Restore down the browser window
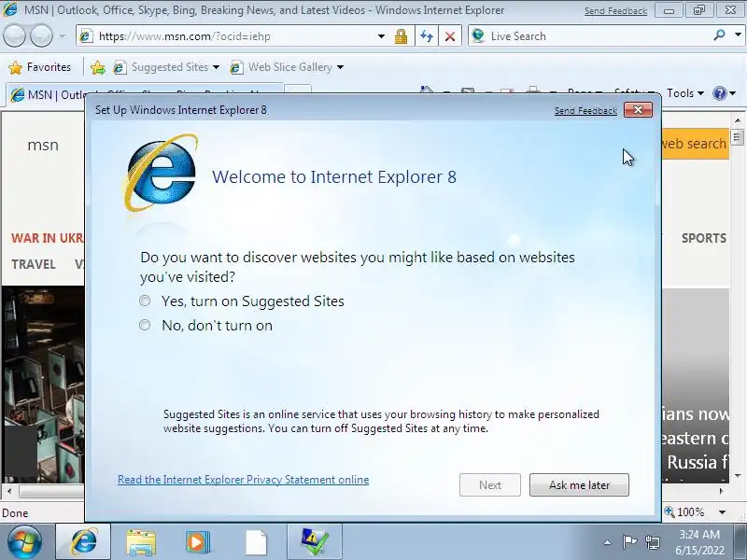Screen dimensions: 747x560 [698, 10]
